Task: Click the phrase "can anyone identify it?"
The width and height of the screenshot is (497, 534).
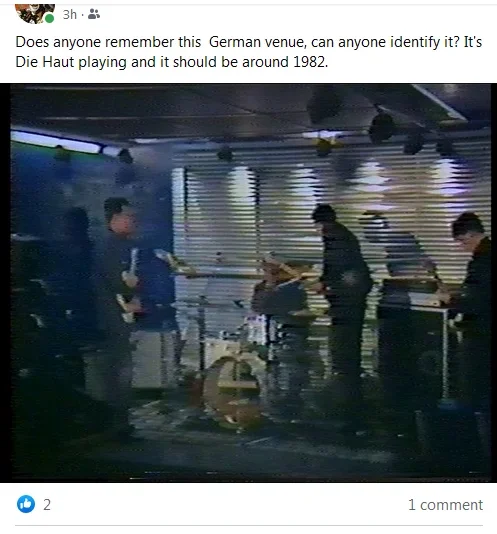Action: click(x=385, y=42)
